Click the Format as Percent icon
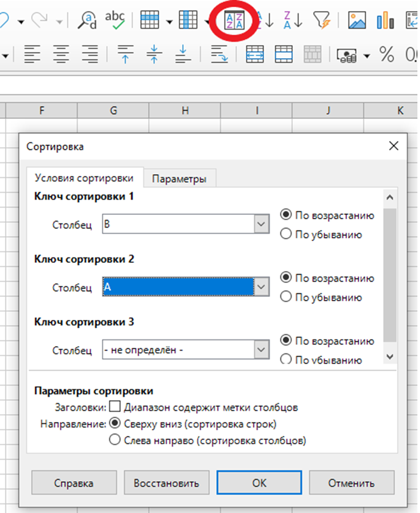420x513 pixels. tap(386, 54)
